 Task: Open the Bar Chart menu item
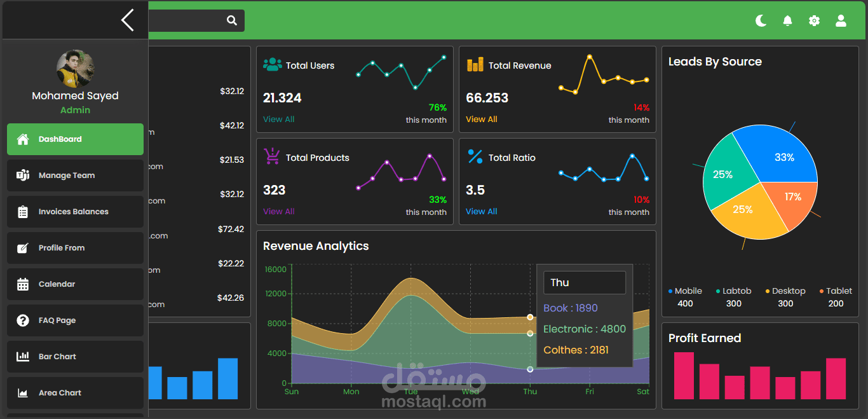pos(75,357)
